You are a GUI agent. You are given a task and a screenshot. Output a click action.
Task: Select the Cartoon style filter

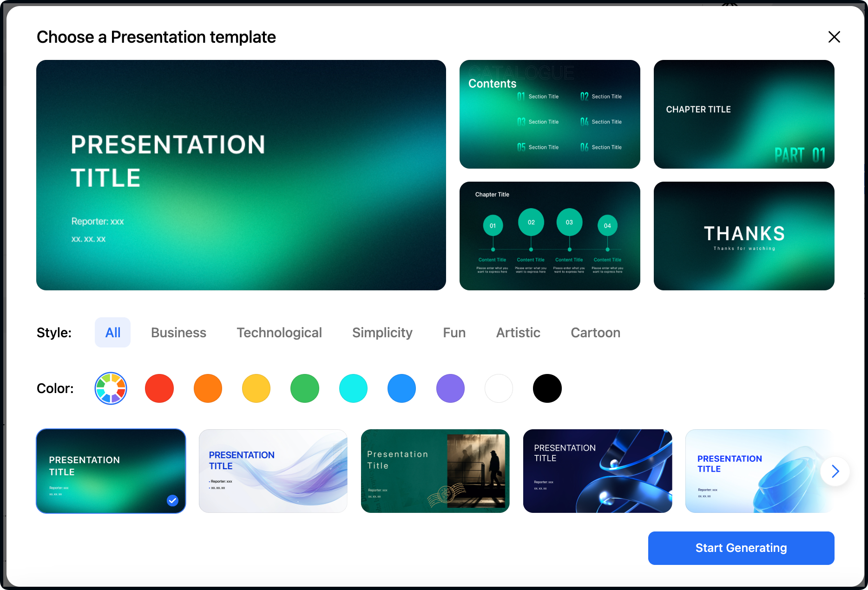(595, 332)
